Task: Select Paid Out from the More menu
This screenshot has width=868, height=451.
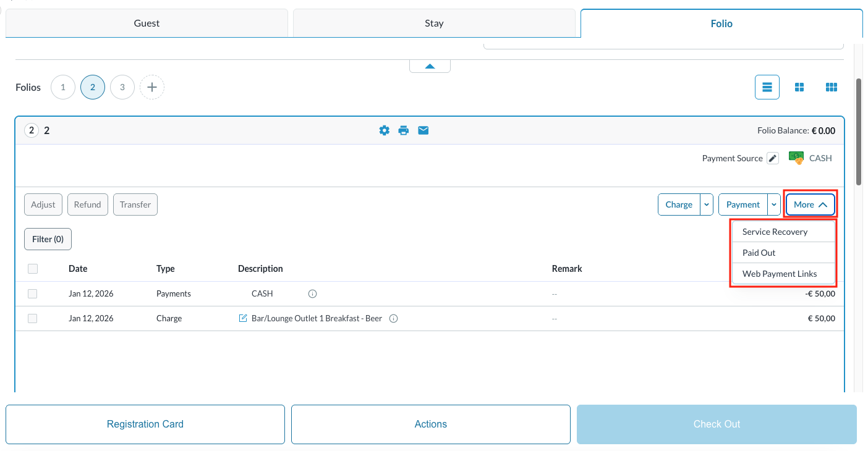Action: pos(759,253)
